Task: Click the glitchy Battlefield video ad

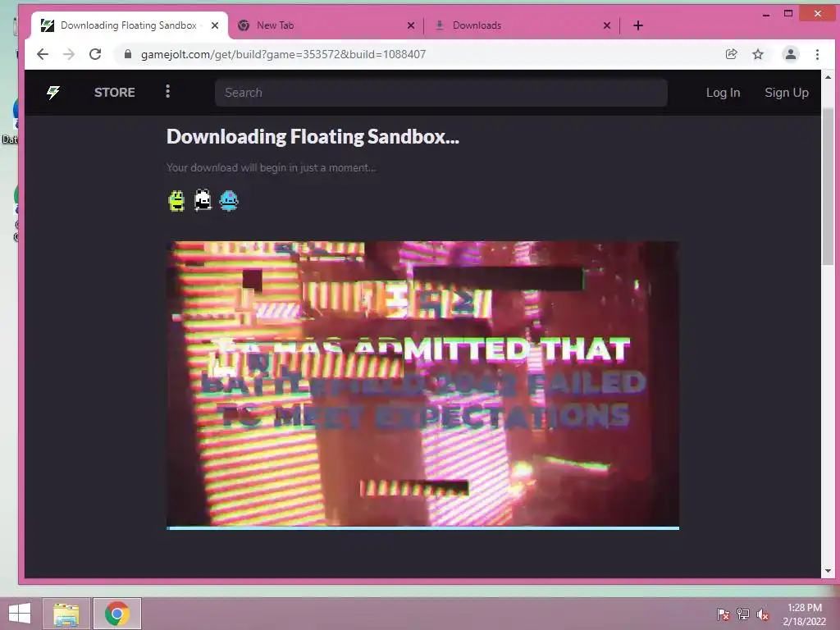Action: (422, 384)
